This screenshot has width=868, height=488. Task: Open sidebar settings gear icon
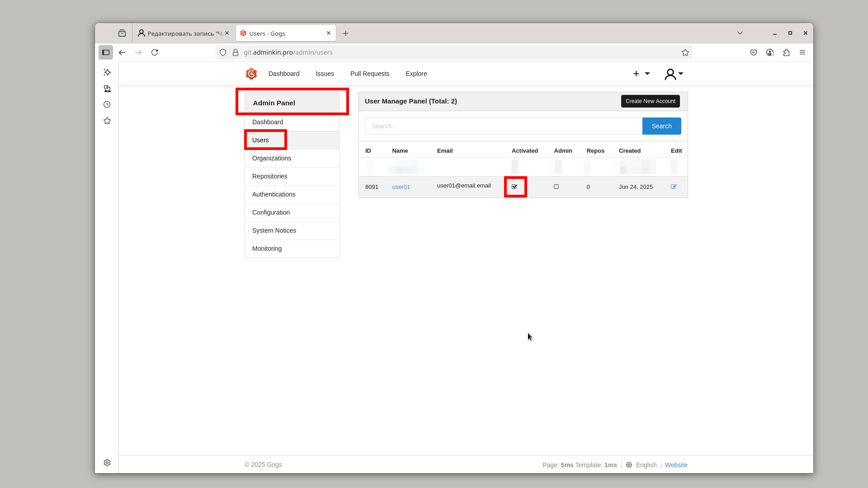coord(107,463)
